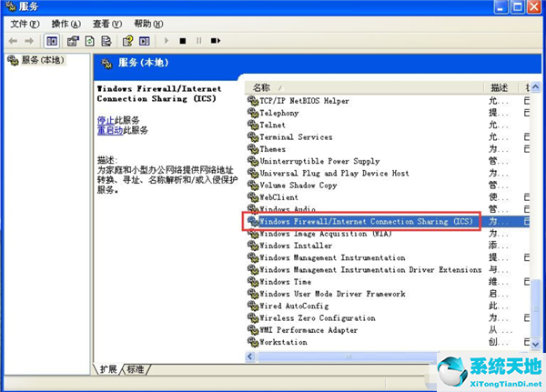This screenshot has width=546, height=392.
Task: Select Windows Management Instrumentation Driver Extensions row
Action: point(370,270)
